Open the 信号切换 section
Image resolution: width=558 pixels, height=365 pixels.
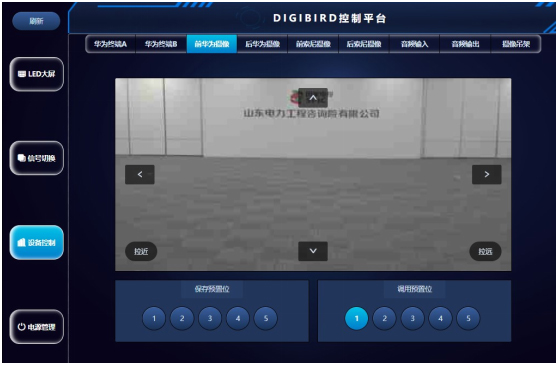37,158
